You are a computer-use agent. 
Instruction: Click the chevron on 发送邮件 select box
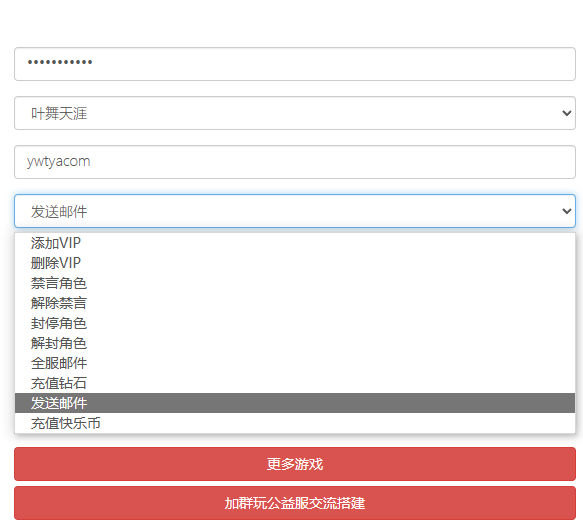(566, 211)
